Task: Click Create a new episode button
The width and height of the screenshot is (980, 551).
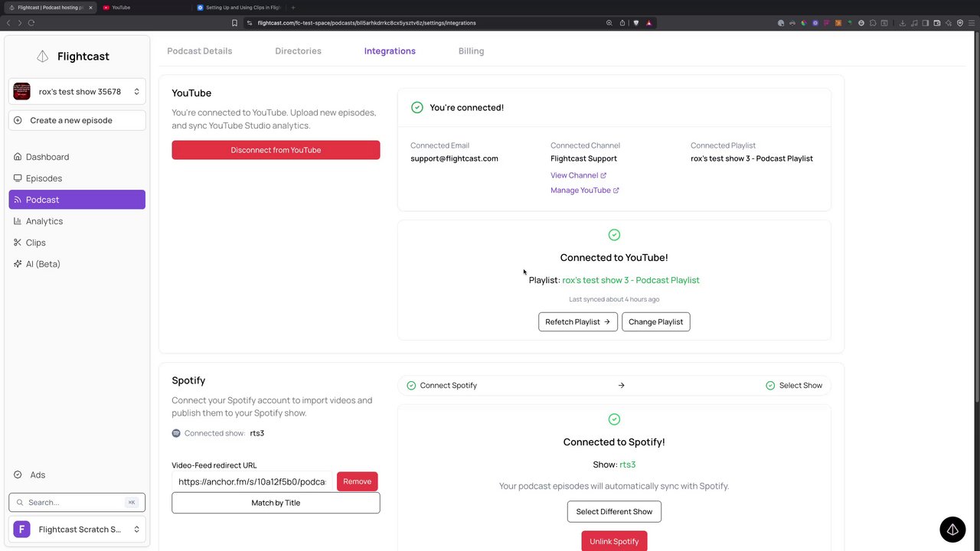Action: pyautogui.click(x=77, y=120)
